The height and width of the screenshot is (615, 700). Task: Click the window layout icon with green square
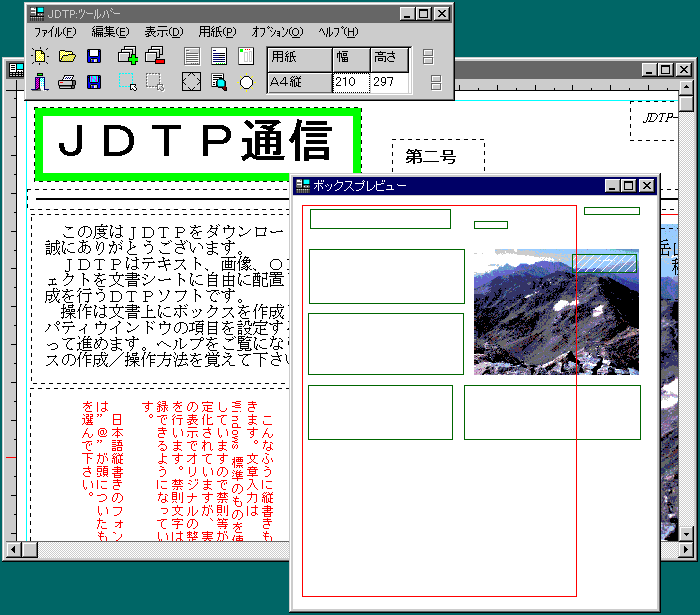(x=246, y=57)
